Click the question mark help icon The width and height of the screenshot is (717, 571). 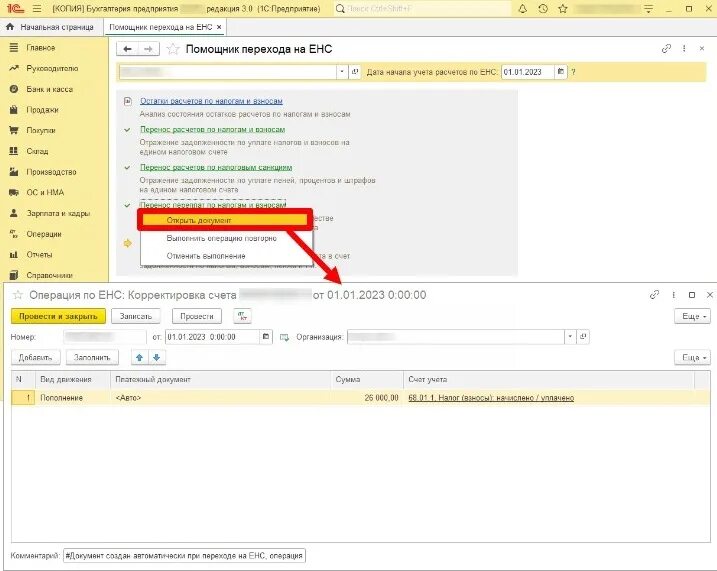(573, 72)
